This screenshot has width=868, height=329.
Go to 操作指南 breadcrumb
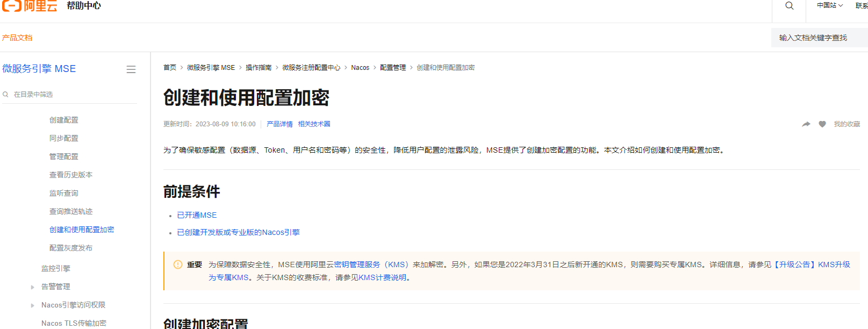tap(259, 68)
